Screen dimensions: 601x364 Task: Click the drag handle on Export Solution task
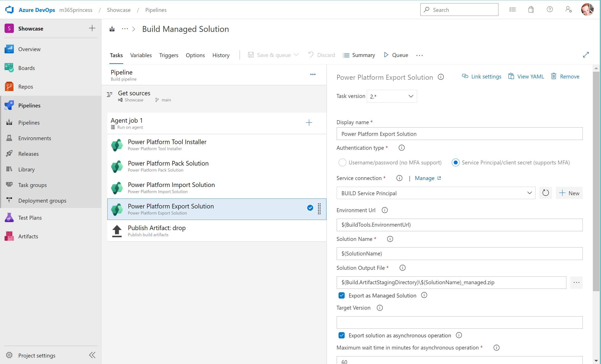point(319,209)
